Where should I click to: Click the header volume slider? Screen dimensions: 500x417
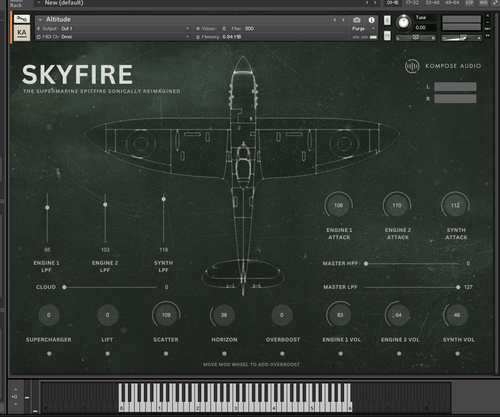(x=461, y=38)
